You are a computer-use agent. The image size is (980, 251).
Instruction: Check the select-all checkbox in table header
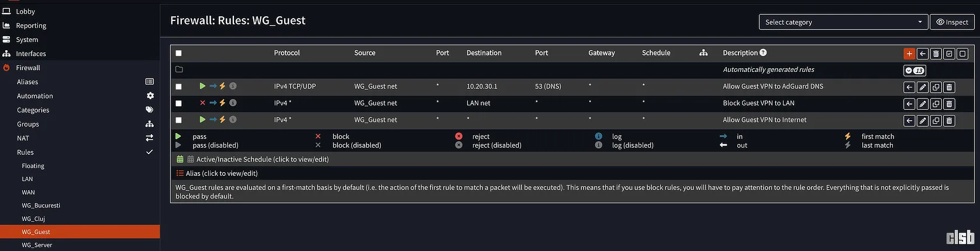pos(179,53)
